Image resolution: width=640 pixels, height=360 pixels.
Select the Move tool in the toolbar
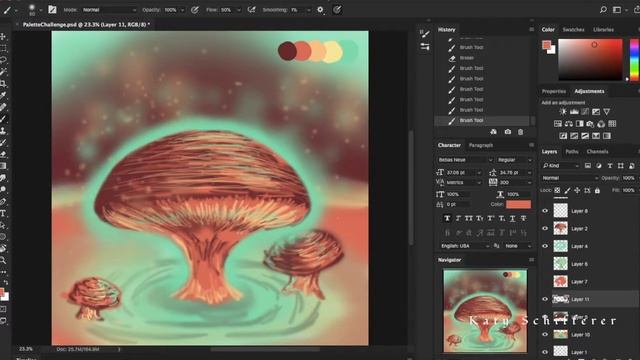3,37
